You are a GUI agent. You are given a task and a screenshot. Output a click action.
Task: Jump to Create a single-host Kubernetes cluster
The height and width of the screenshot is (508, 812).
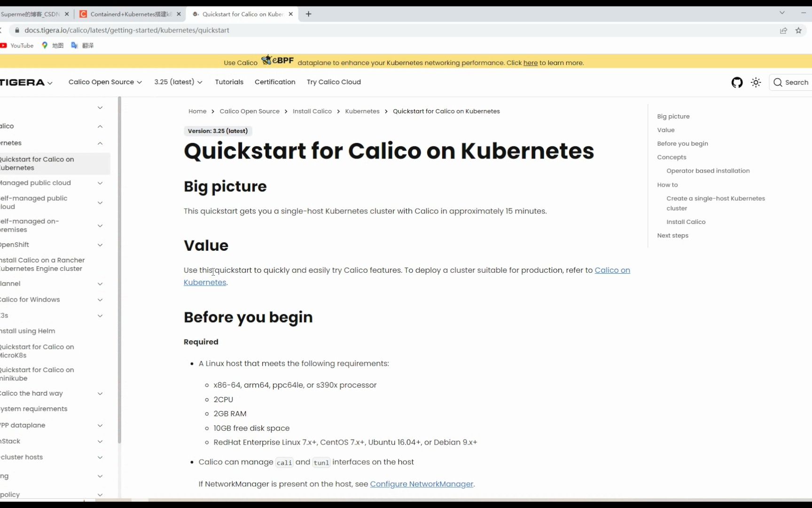point(716,203)
